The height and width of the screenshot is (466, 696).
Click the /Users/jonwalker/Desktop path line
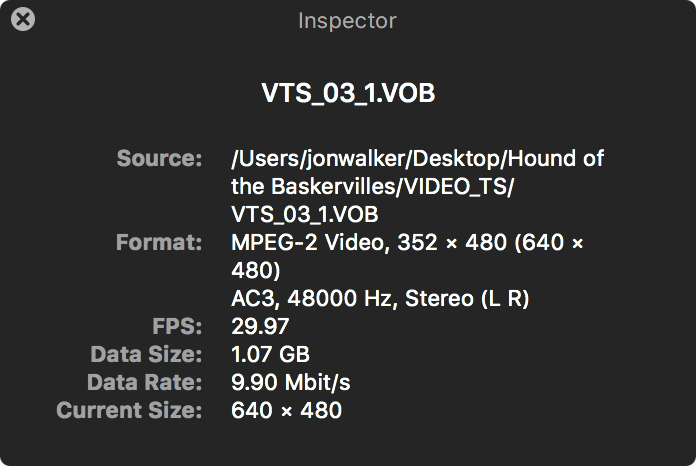point(417,158)
